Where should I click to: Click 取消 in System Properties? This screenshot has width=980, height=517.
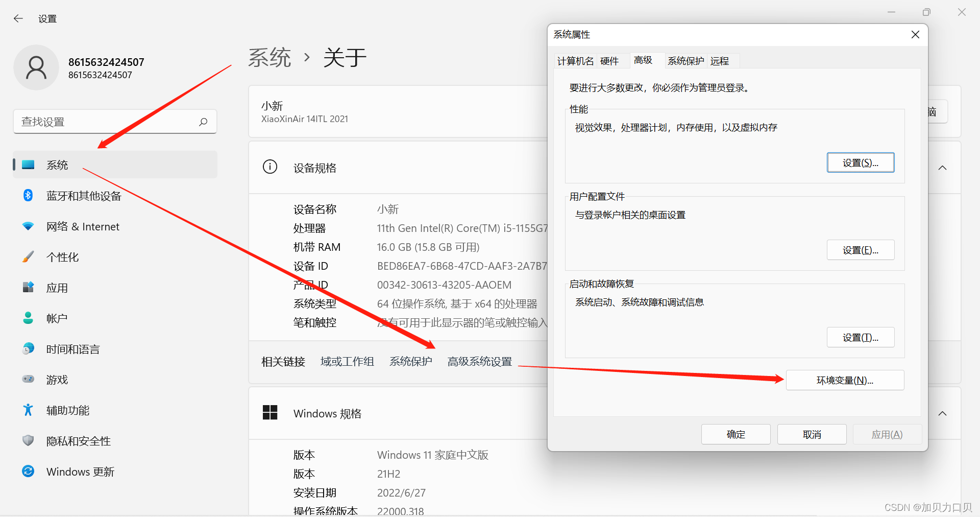pyautogui.click(x=812, y=434)
